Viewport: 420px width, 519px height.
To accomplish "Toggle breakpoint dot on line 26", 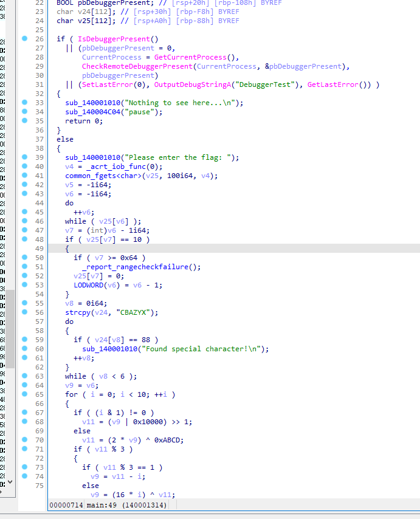I will [24, 39].
